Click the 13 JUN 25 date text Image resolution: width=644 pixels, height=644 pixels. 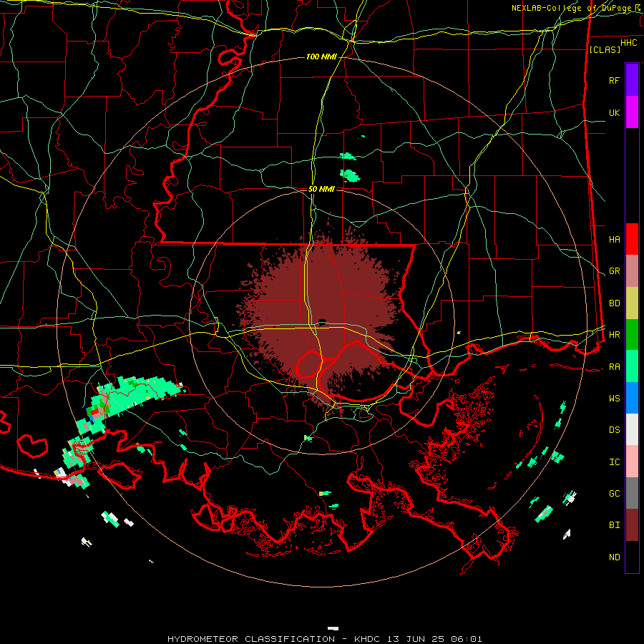[x=416, y=639]
